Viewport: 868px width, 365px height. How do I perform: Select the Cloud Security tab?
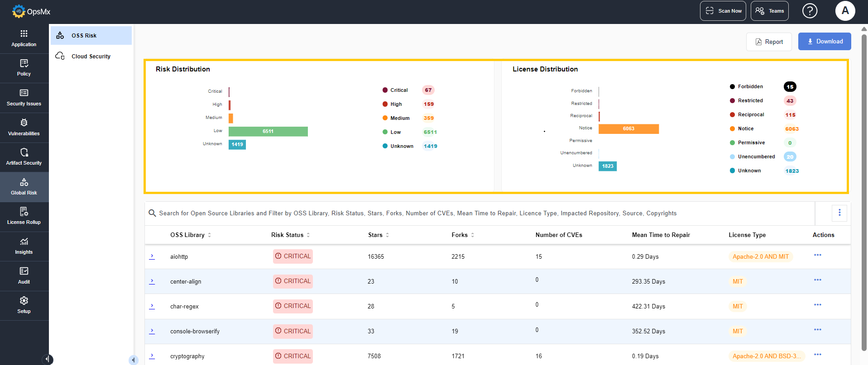pos(91,57)
